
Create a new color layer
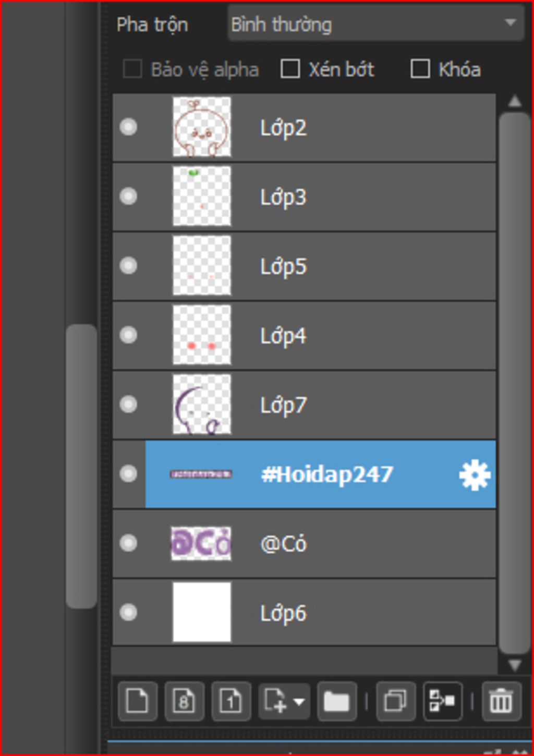point(138,701)
